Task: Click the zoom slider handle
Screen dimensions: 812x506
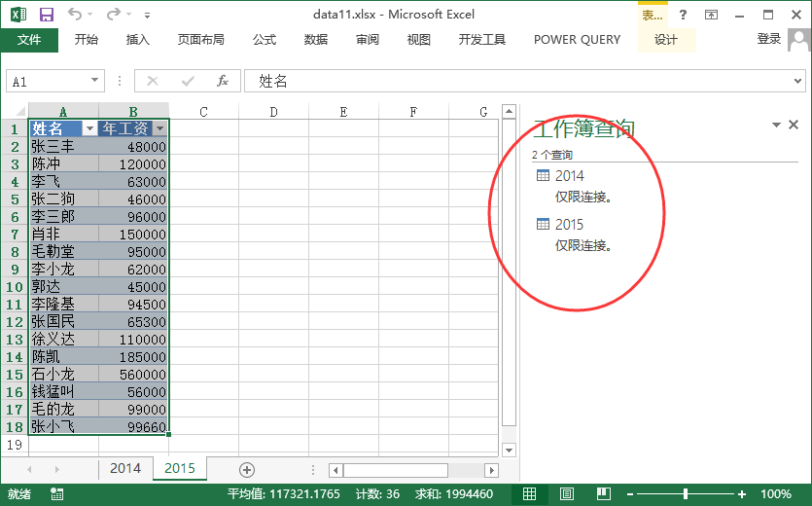Action: click(x=686, y=494)
